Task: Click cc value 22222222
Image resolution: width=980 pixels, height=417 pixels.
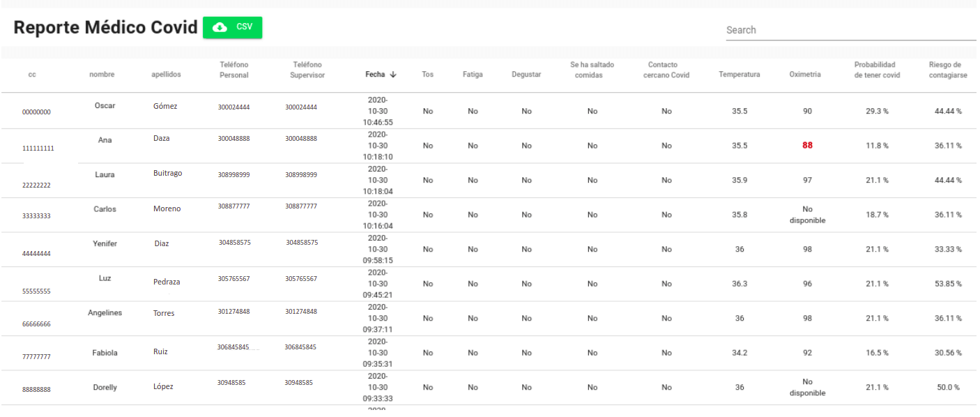Action: click(x=36, y=185)
